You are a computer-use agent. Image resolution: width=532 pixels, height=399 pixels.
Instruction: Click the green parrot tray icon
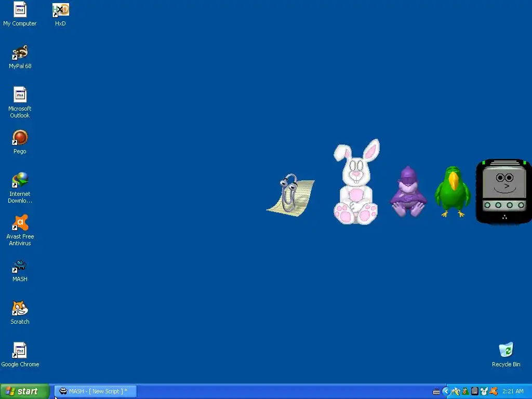pyautogui.click(x=465, y=392)
